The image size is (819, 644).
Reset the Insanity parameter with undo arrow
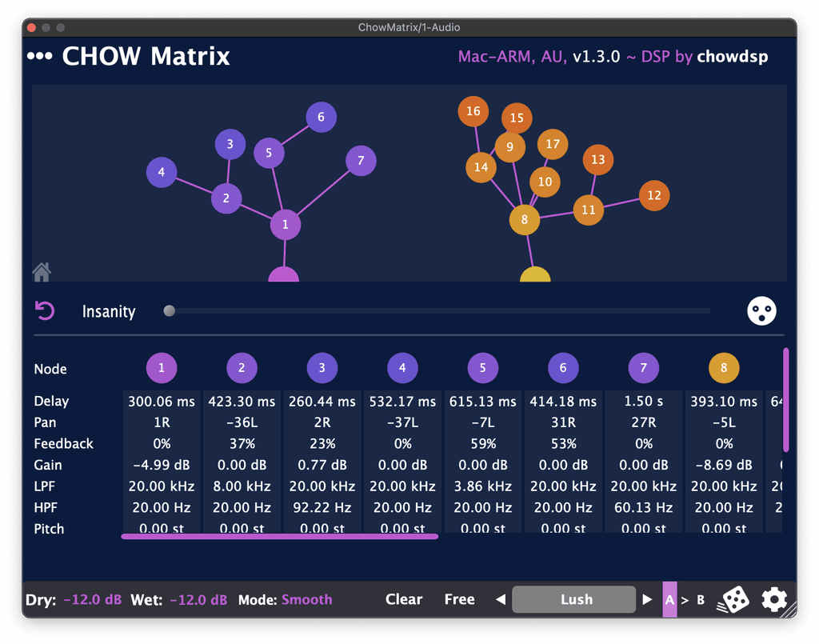[46, 311]
